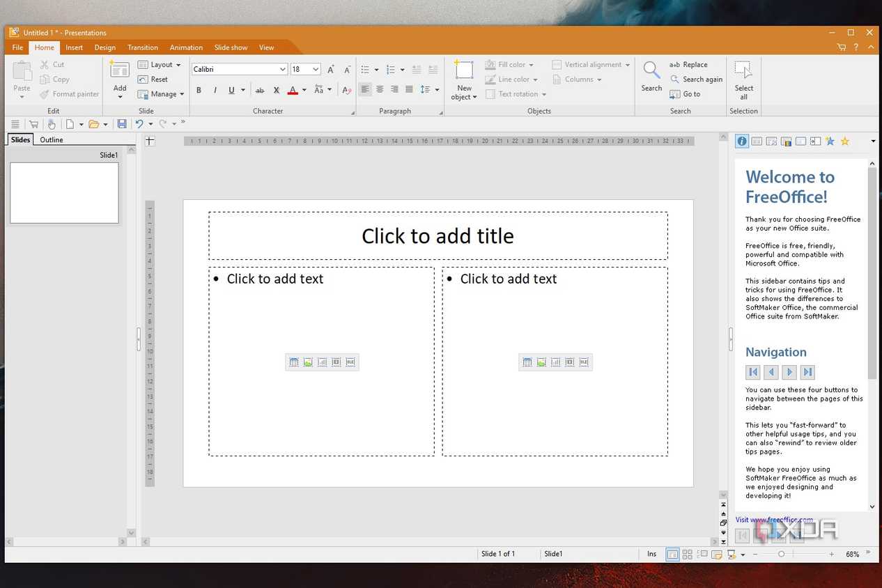Click the Search again button
Image resolution: width=882 pixels, height=588 pixels.
(x=696, y=79)
